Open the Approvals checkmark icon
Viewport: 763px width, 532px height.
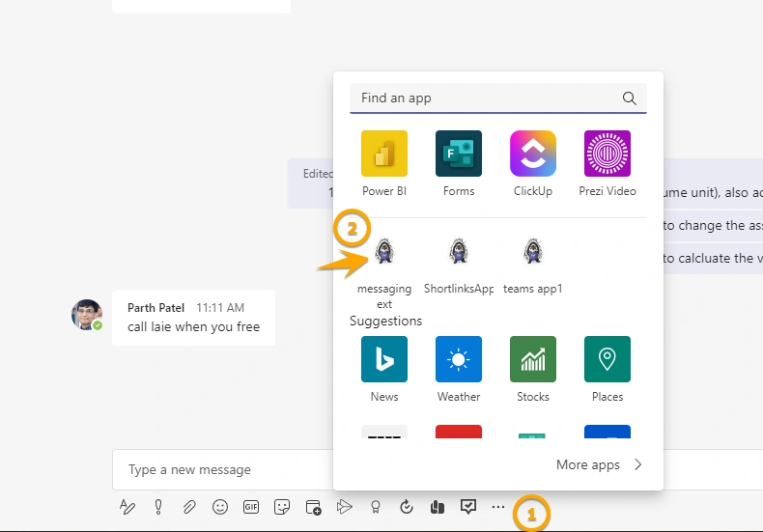468,507
